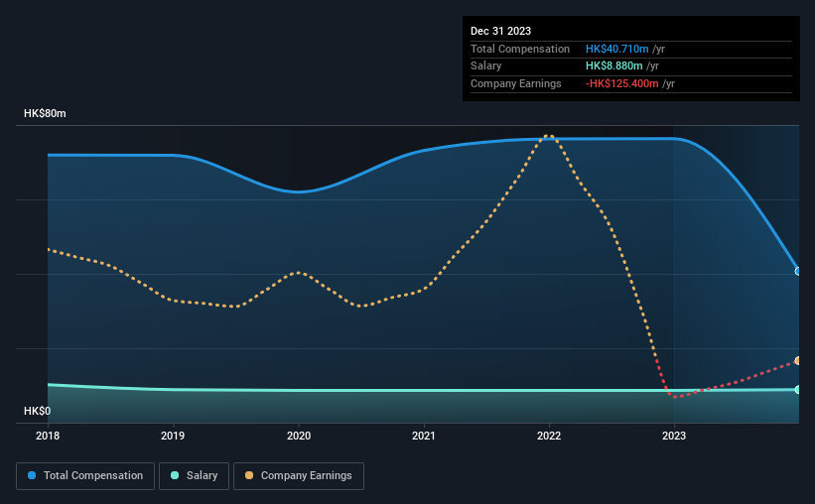Screen dimensions: 815x504
Task: Select the Total Compensation endpoint marker on chart
Action: point(798,271)
